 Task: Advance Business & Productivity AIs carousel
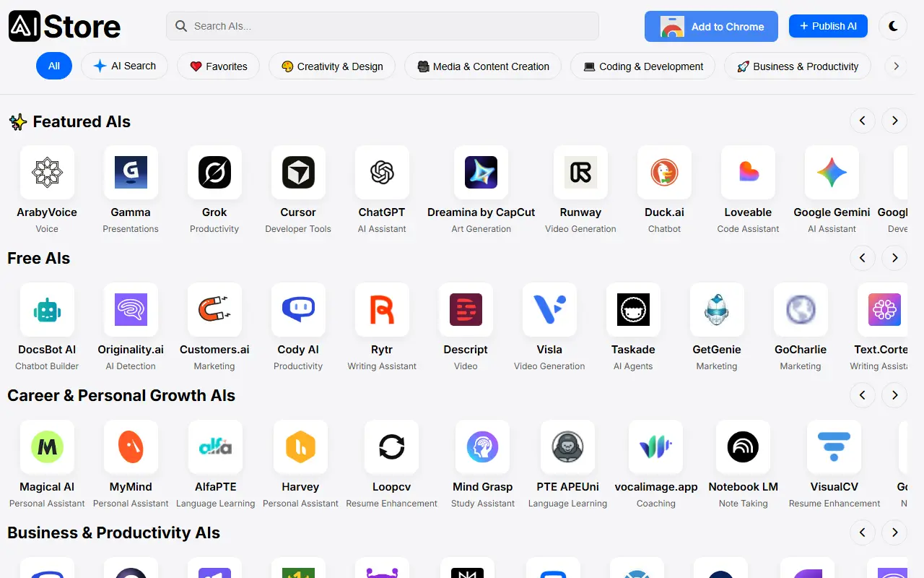[x=894, y=532]
